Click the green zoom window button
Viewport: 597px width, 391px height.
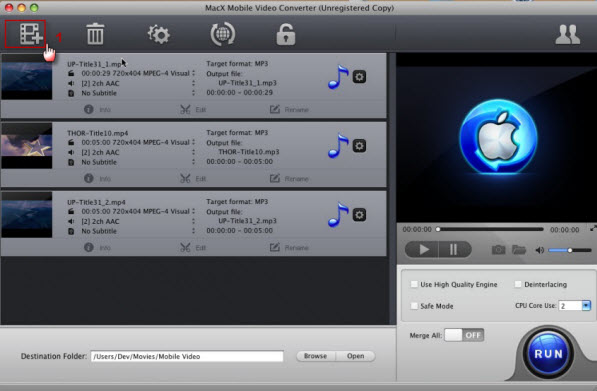34,7
